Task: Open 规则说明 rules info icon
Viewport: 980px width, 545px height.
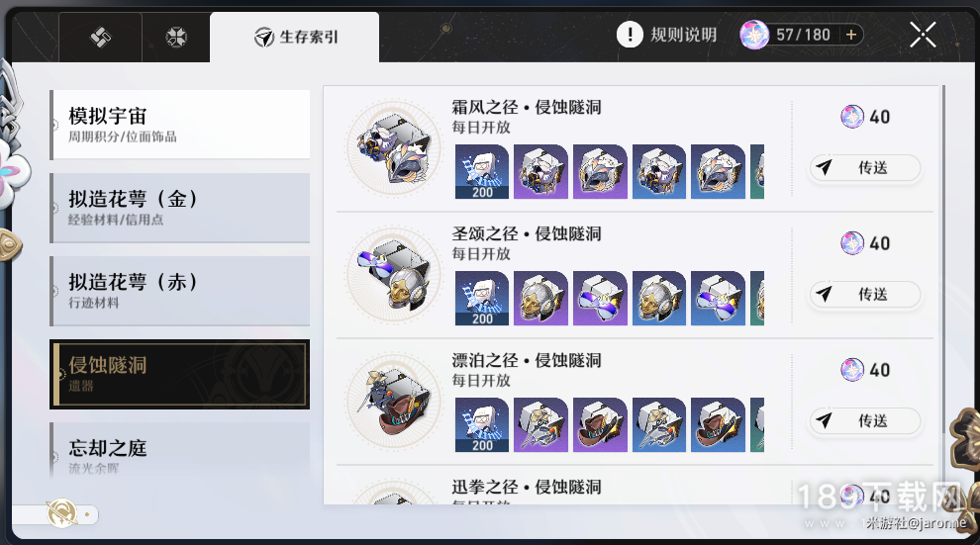Action: point(630,35)
